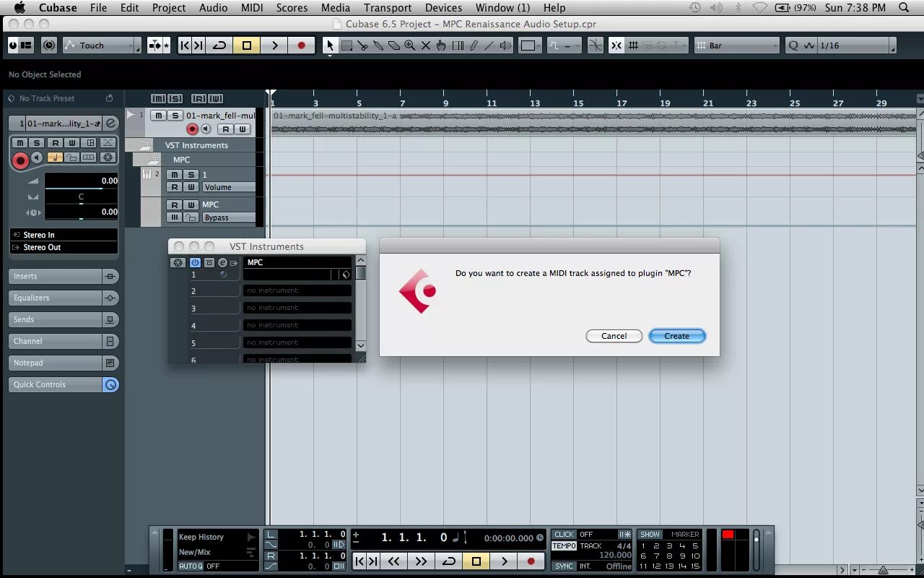Solo the 01-mark_fell audio track
924x578 pixels.
pos(175,116)
